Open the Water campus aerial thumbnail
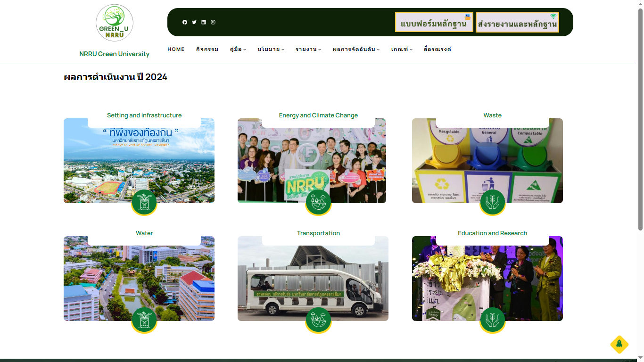The width and height of the screenshot is (644, 362). click(x=139, y=278)
